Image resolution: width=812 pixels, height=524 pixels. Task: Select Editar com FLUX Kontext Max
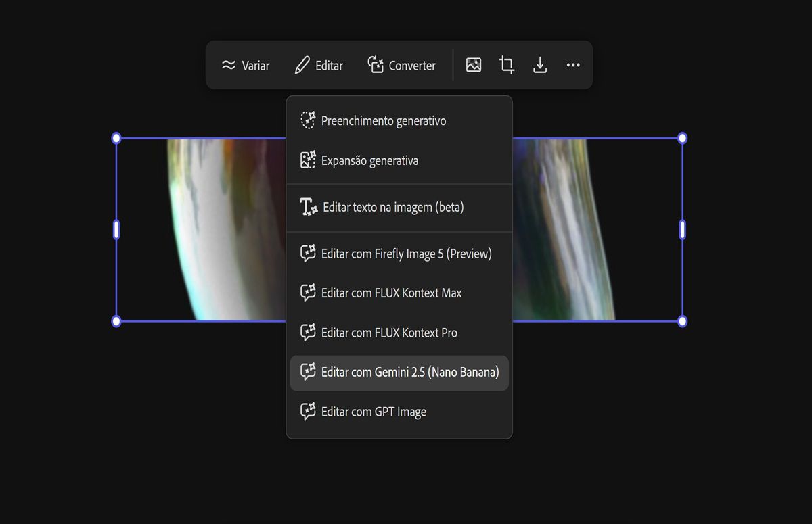(x=399, y=293)
